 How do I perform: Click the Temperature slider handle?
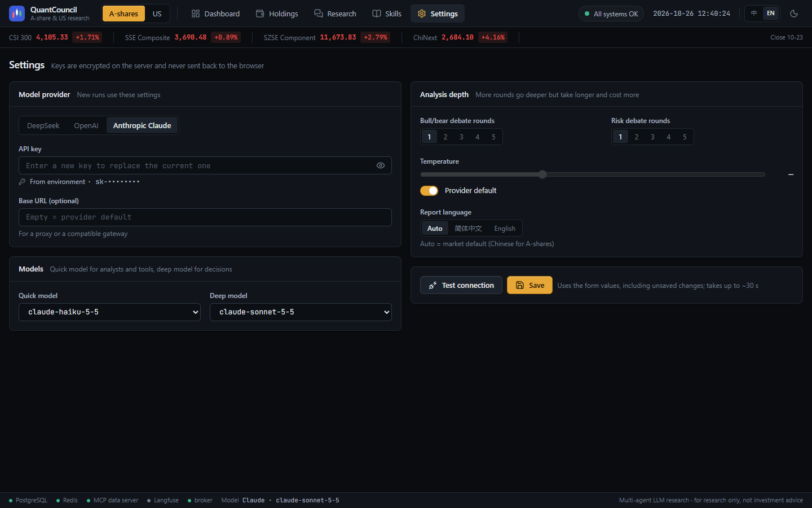(542, 174)
